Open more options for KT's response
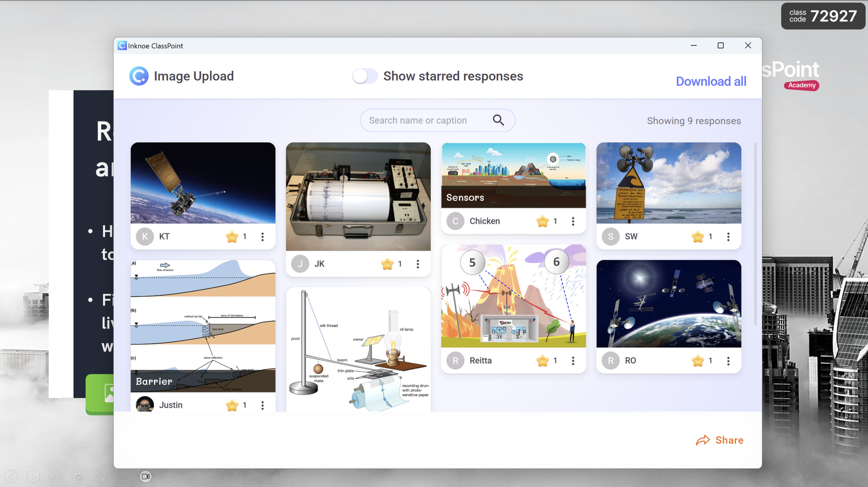Viewport: 868px width, 487px height. tap(263, 237)
